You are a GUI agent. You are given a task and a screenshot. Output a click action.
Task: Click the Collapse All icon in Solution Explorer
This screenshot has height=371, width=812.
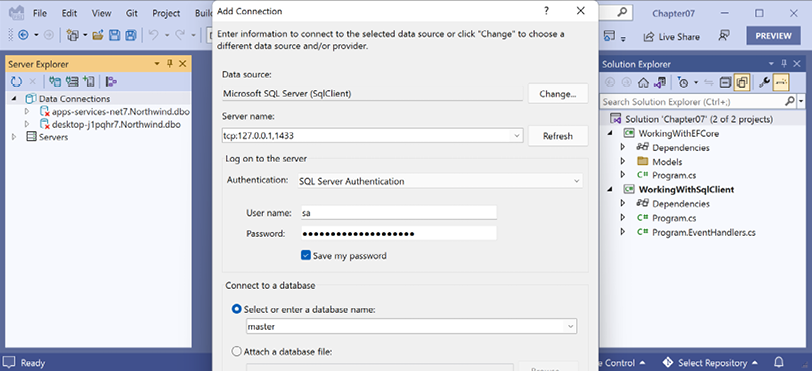point(726,82)
